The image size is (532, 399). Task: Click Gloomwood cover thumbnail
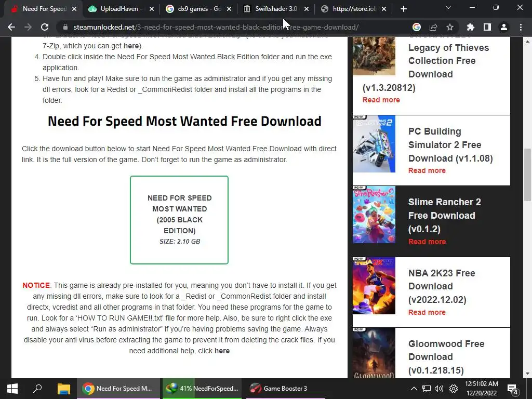(374, 353)
